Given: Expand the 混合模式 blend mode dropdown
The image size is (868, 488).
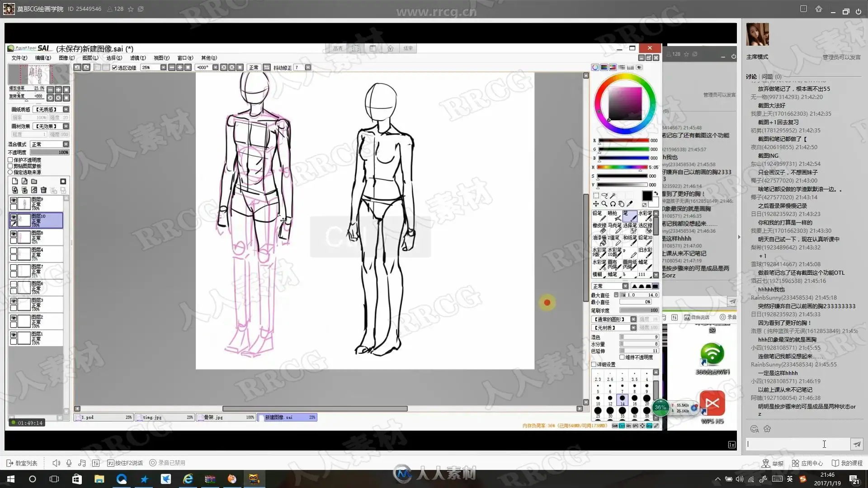Looking at the screenshot, I should pyautogui.click(x=66, y=144).
